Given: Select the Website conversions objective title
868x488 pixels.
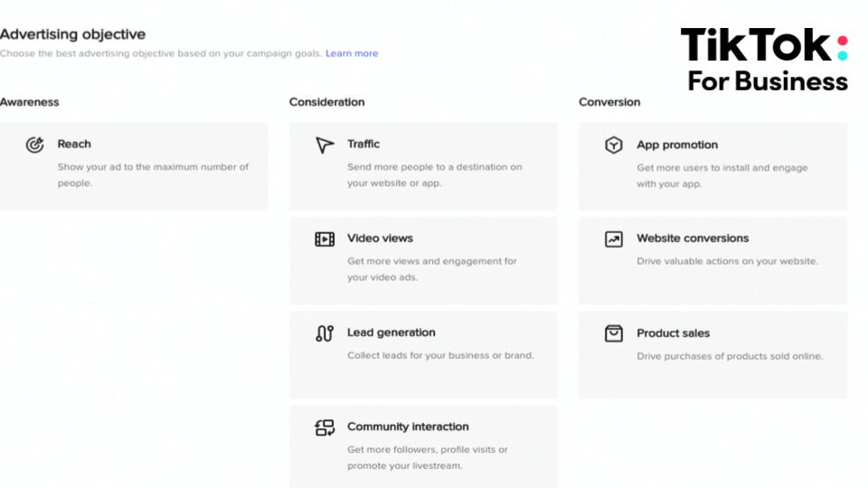Looking at the screenshot, I should pyautogui.click(x=693, y=239).
